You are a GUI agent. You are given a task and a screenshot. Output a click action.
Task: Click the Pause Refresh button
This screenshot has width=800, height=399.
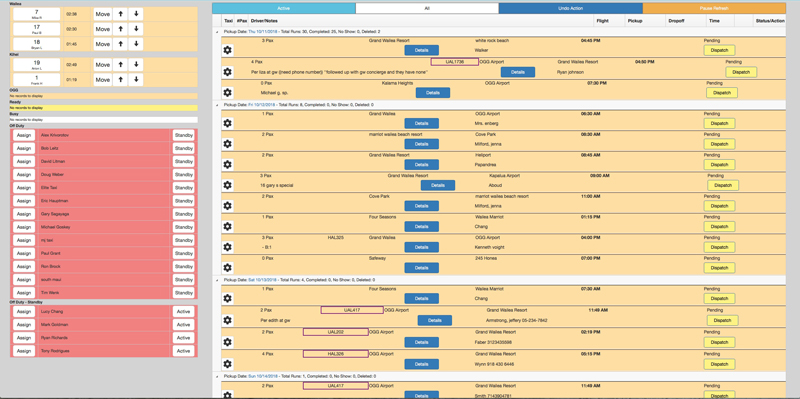[714, 8]
